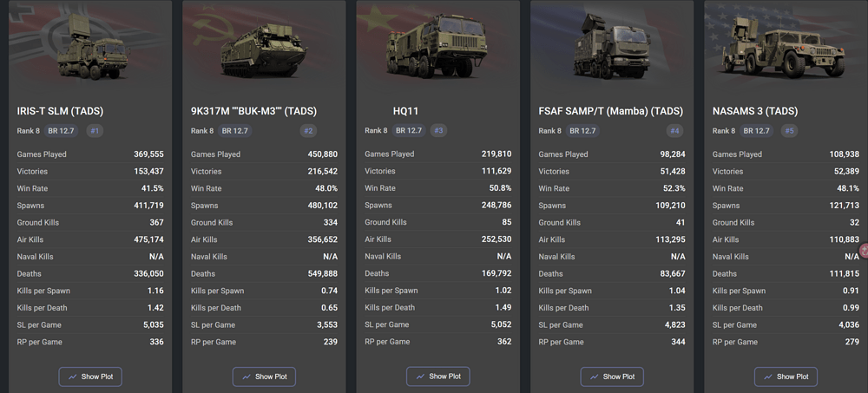Image resolution: width=868 pixels, height=393 pixels.
Task: Click Show Plot under NASAMS 3
Action: tap(786, 377)
